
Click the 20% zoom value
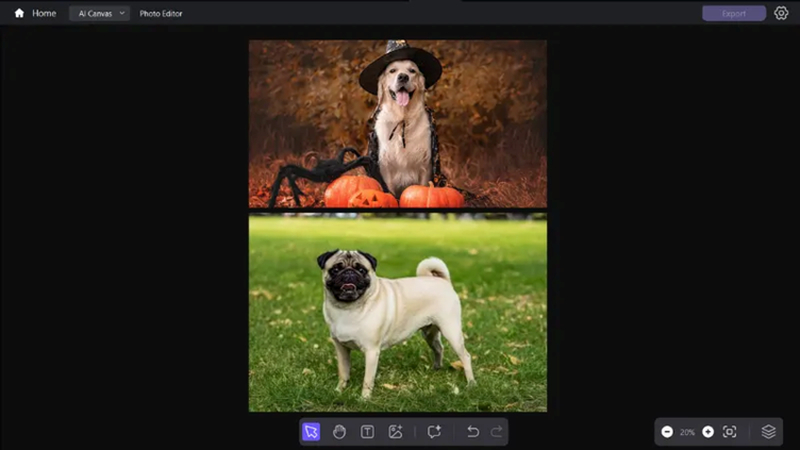(x=687, y=432)
